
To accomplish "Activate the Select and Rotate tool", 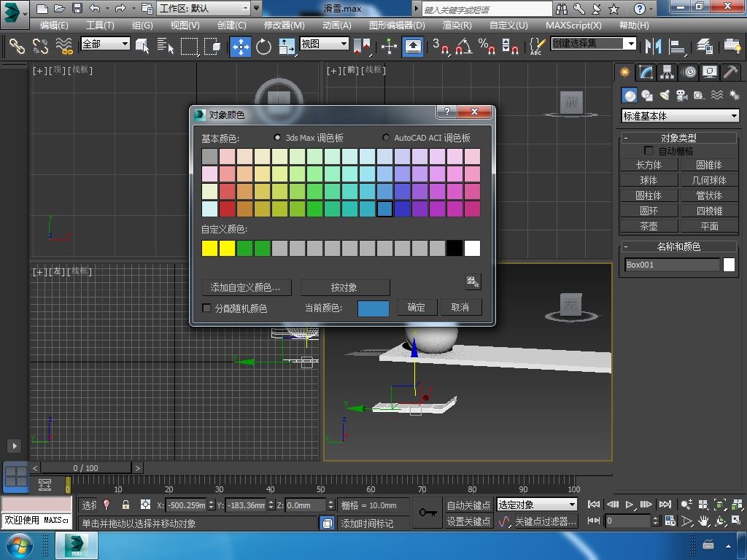I will tap(263, 47).
